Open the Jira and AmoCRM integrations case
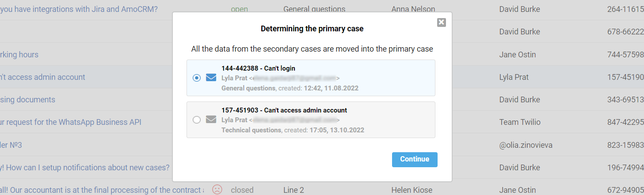644x195 pixels. (x=79, y=9)
